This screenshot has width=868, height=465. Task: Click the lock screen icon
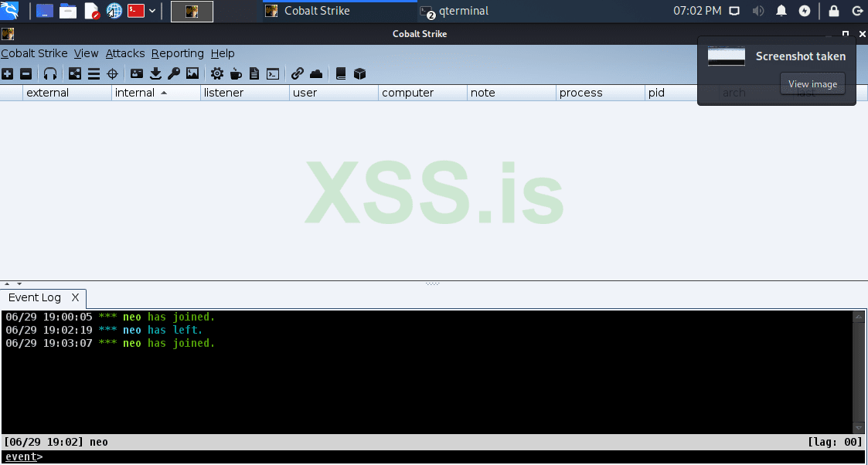(834, 11)
